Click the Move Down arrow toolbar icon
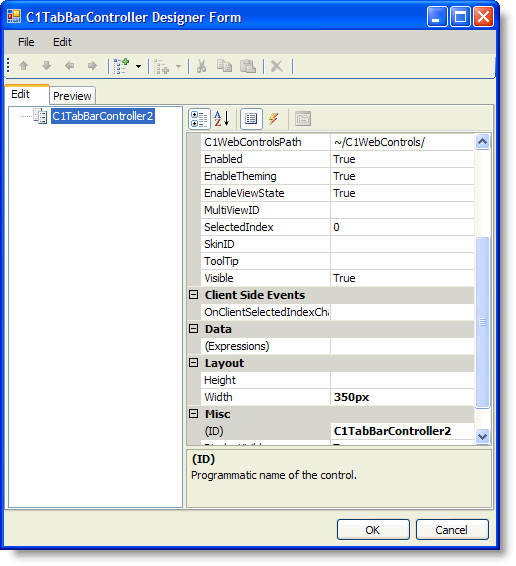Image resolution: width=516 pixels, height=566 pixels. pyautogui.click(x=47, y=66)
